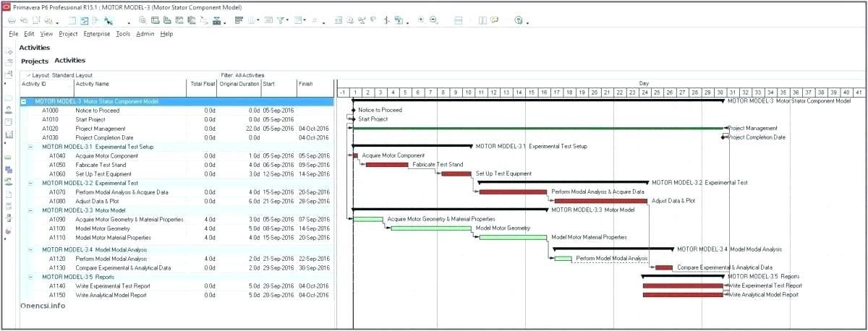Screen dimensions: 868x331
Task: Select activity A1070 Perform Modal Analysis row
Action: pos(109,192)
